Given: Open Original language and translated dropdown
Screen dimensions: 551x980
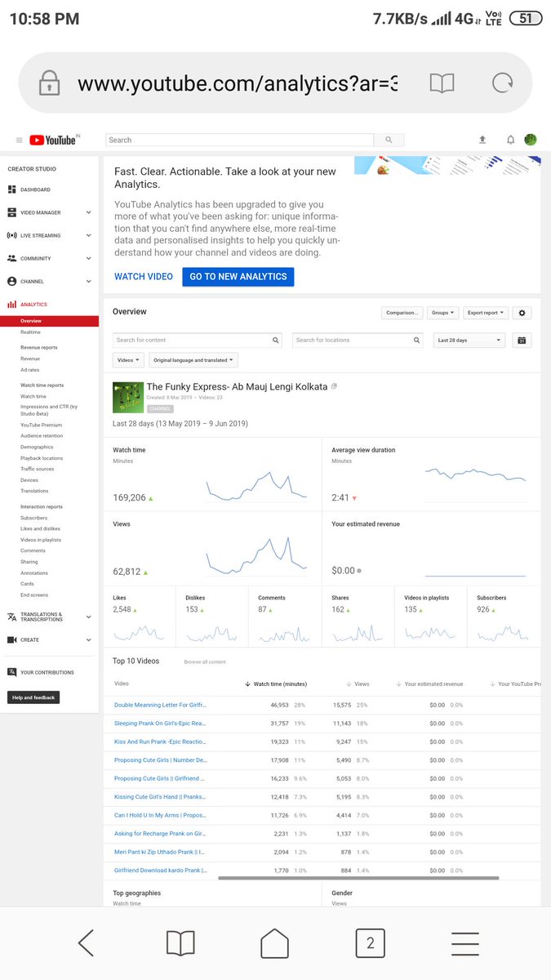Looking at the screenshot, I should 193,360.
